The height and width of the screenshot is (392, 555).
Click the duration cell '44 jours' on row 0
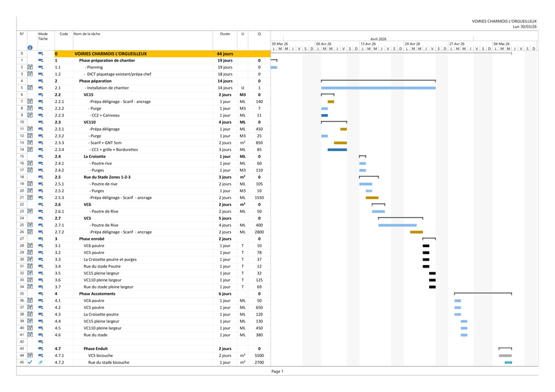click(x=225, y=54)
